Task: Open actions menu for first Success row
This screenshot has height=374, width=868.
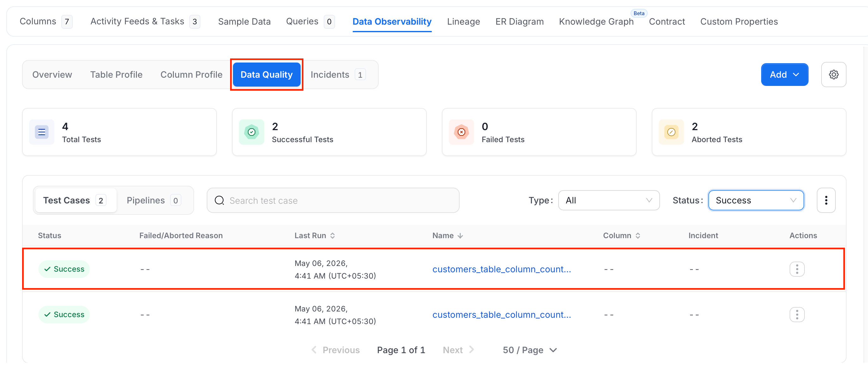Action: click(x=797, y=269)
